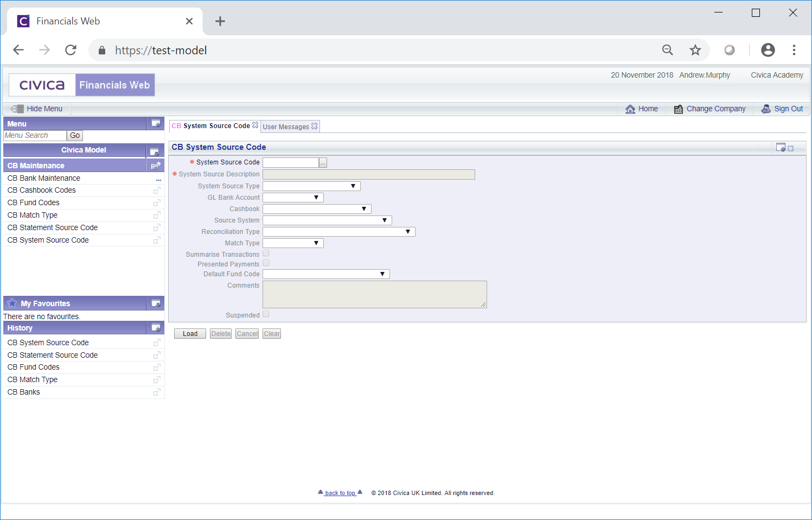Click the History panel header icon
Image resolution: width=812 pixels, height=520 pixels.
click(x=156, y=328)
